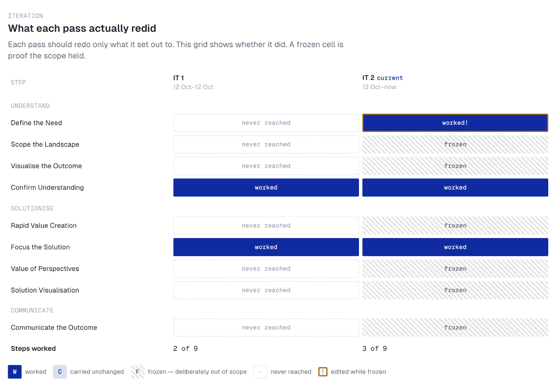Click the edited while frozen exclamation icon
Image resolution: width=559 pixels, height=392 pixels.
323,372
